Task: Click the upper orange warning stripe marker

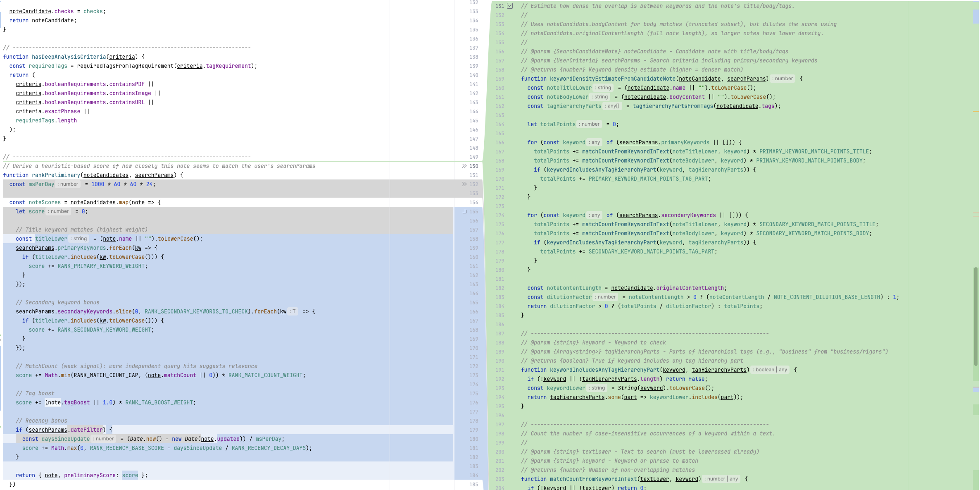Action: (975, 111)
